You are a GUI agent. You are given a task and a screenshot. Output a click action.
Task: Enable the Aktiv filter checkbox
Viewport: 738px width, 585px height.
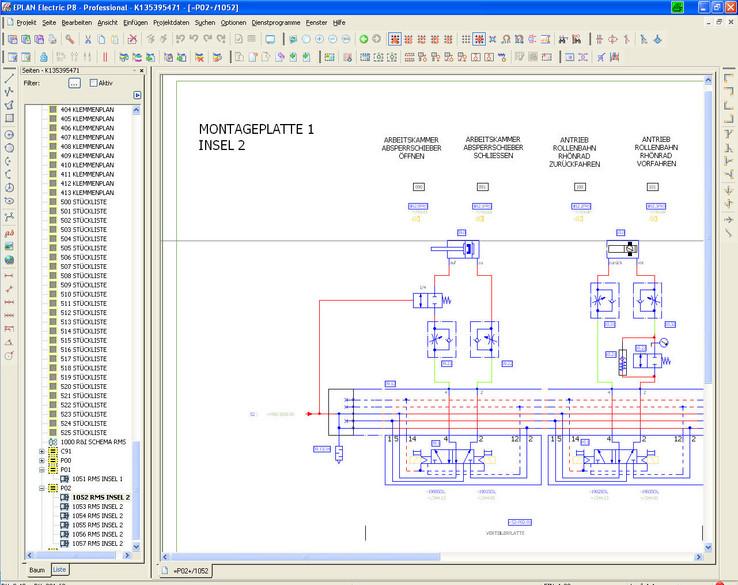(x=94, y=83)
